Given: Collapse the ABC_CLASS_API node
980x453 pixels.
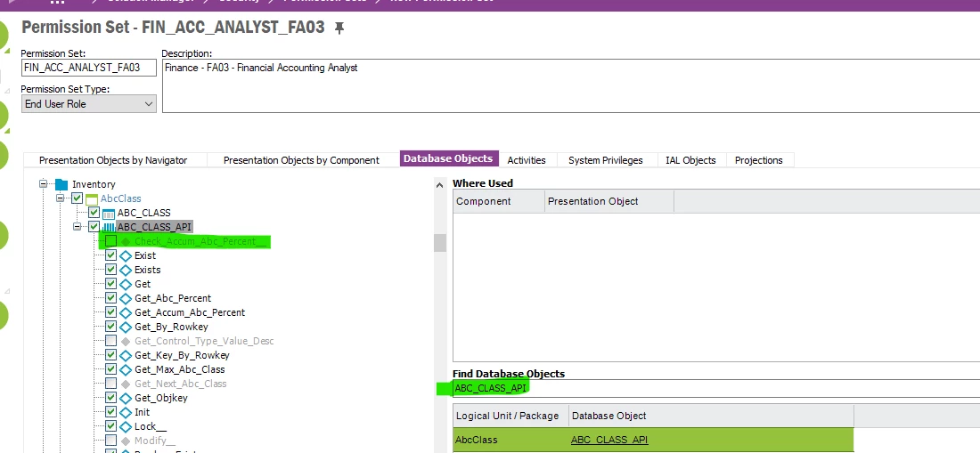Looking at the screenshot, I should [x=78, y=227].
